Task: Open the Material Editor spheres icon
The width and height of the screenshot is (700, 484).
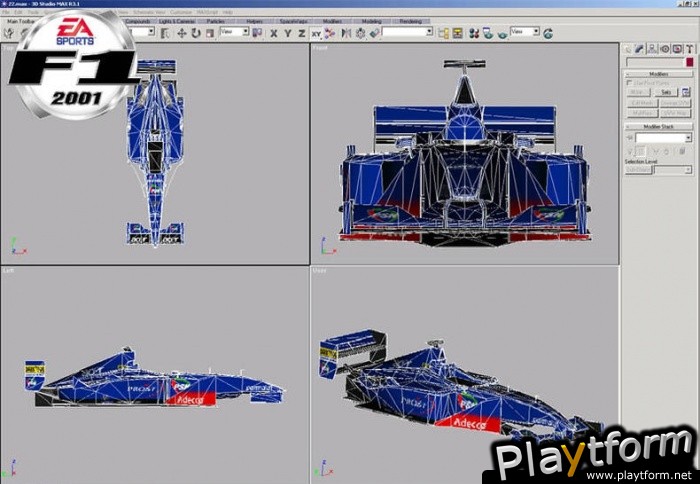Action: coord(474,33)
